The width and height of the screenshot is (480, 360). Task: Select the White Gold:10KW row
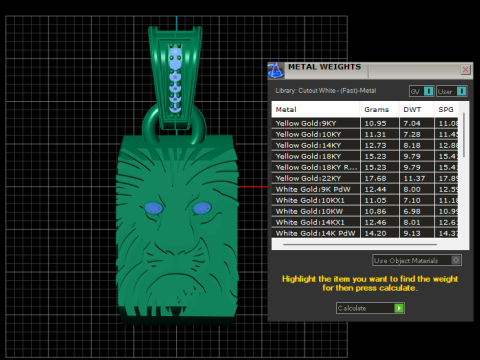365,211
